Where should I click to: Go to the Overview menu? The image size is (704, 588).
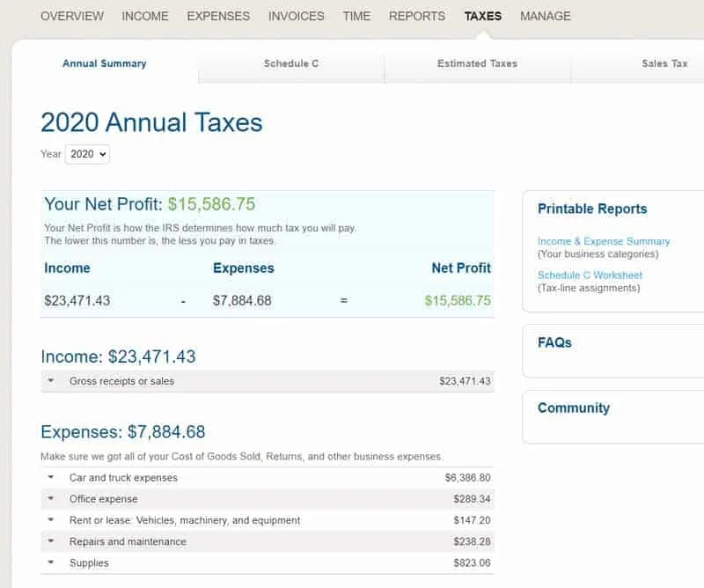pos(72,16)
